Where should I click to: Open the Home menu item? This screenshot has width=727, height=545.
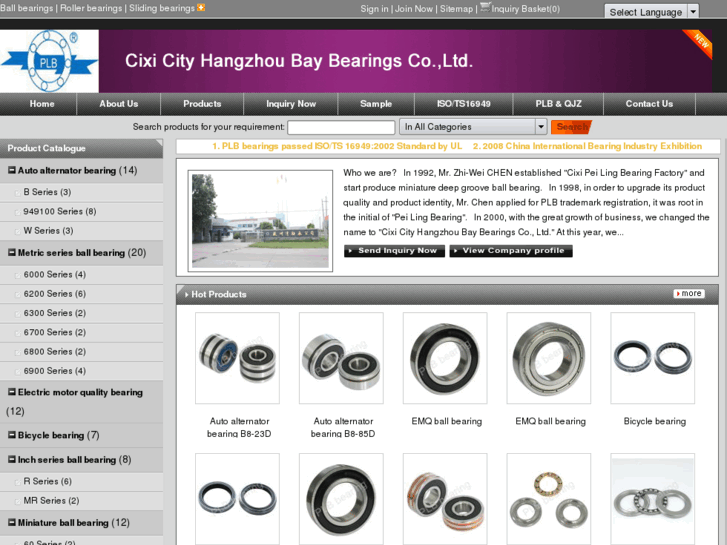[42, 104]
